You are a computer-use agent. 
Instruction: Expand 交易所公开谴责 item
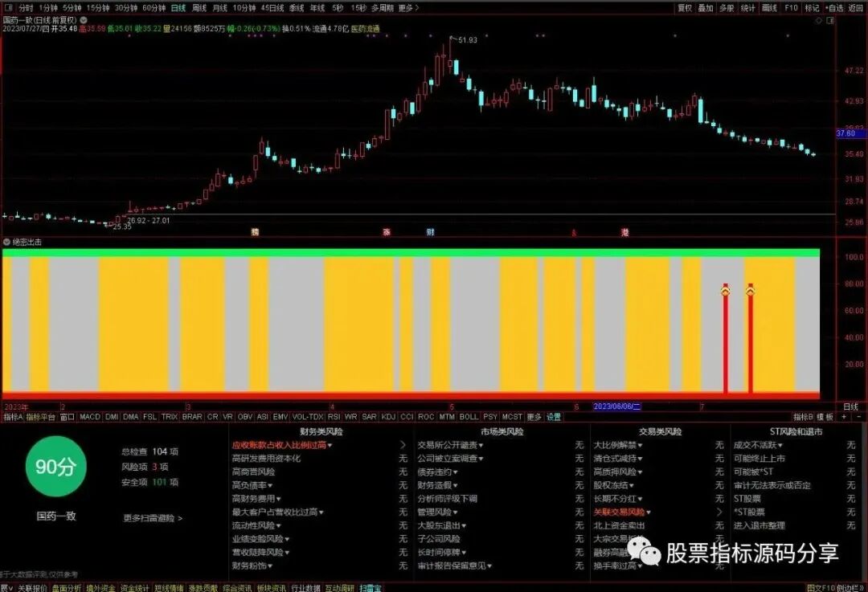451,445
